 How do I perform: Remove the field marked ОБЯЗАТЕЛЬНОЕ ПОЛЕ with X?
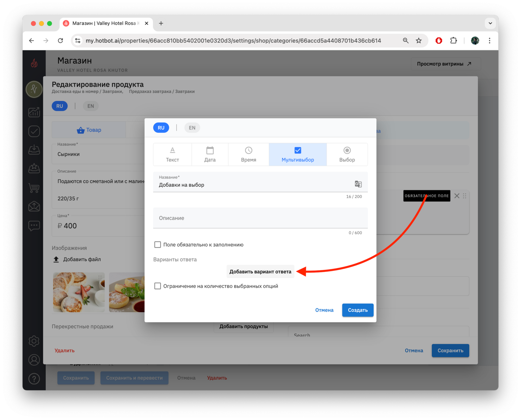click(x=457, y=196)
